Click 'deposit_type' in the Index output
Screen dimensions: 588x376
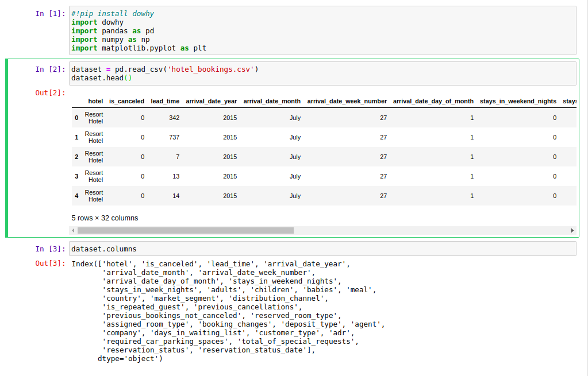[313, 324]
